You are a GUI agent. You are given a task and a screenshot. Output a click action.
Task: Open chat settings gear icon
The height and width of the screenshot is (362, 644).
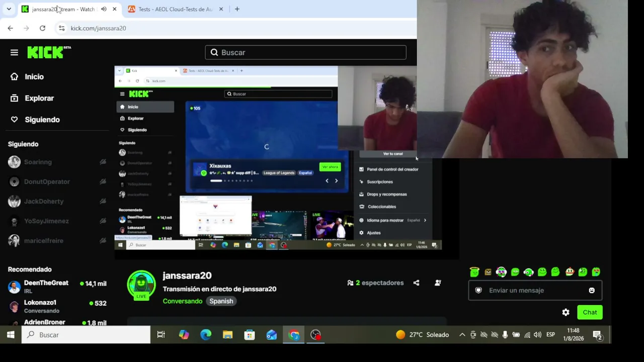coord(566,312)
